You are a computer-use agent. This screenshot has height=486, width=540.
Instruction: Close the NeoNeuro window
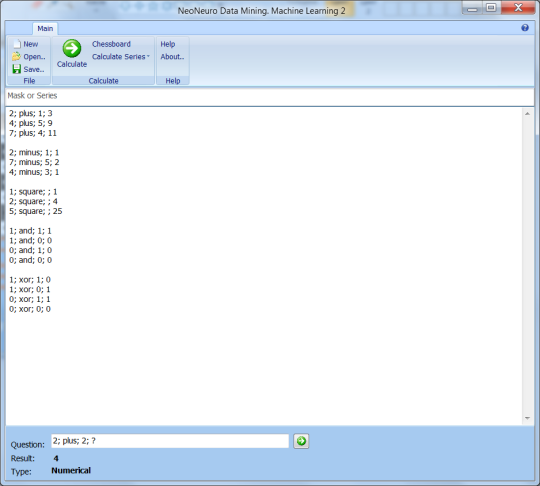(518, 8)
